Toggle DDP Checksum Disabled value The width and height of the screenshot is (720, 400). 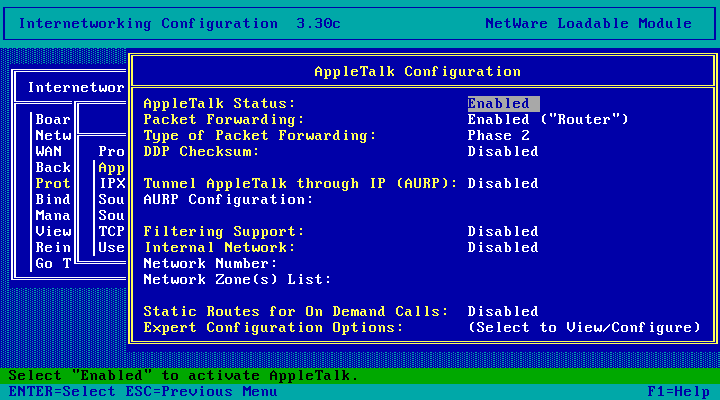click(x=503, y=152)
